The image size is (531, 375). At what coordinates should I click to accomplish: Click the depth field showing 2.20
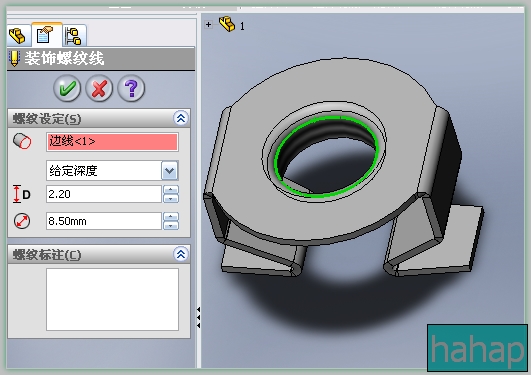tap(103, 194)
